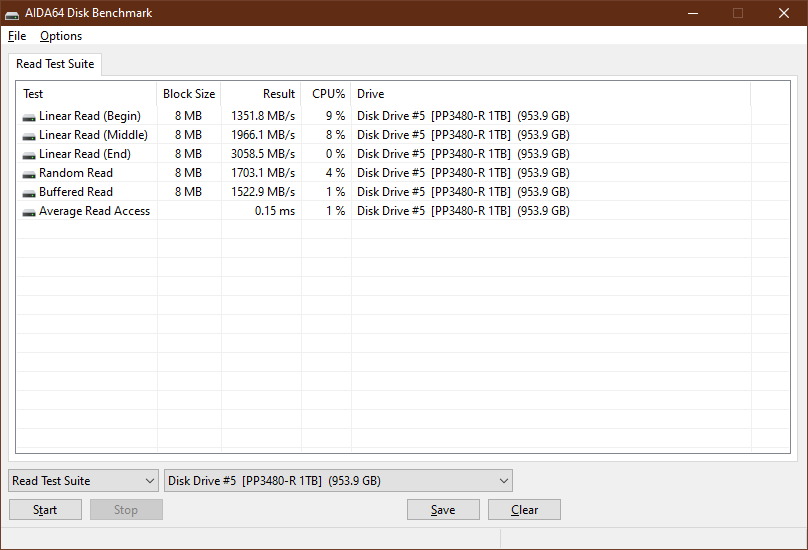Start the disk benchmark
This screenshot has width=808, height=550.
pos(45,509)
